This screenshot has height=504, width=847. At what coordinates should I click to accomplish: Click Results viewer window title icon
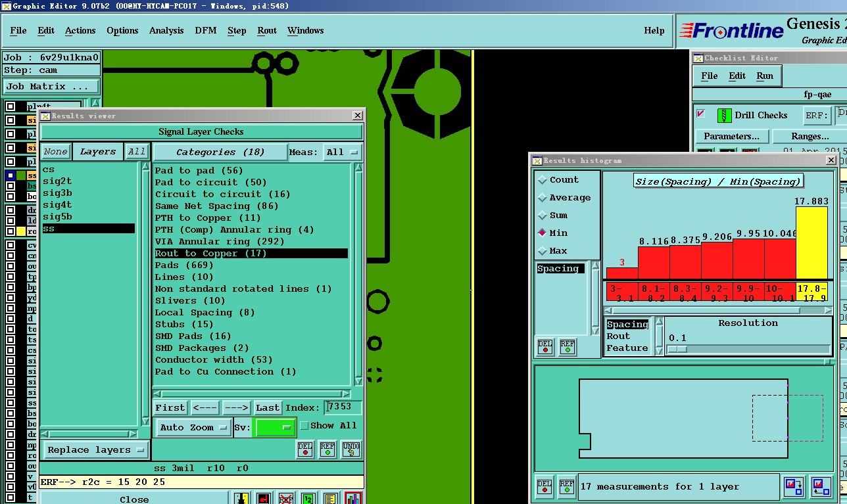(x=45, y=116)
